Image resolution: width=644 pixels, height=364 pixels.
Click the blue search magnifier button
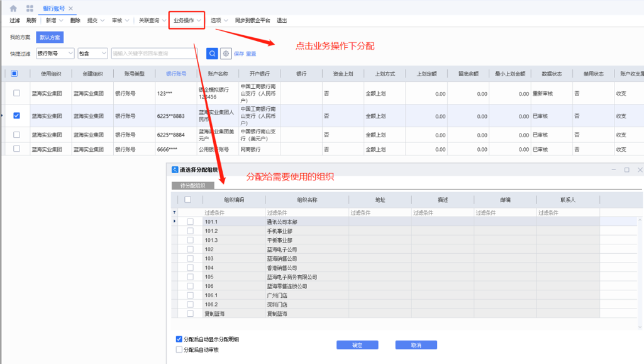pyautogui.click(x=212, y=54)
